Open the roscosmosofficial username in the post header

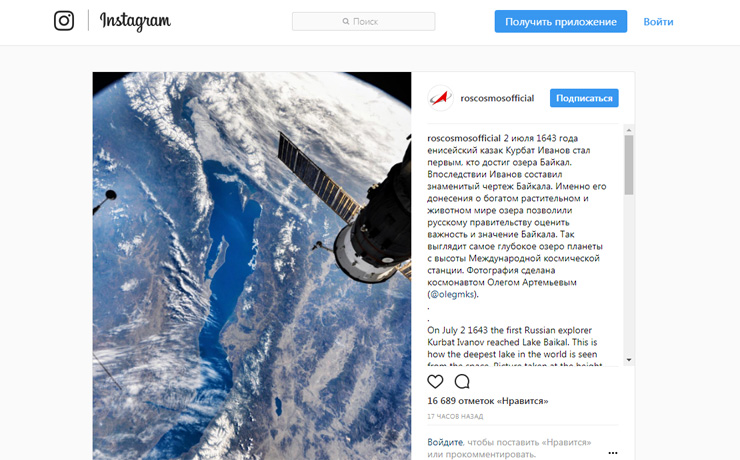[497, 98]
